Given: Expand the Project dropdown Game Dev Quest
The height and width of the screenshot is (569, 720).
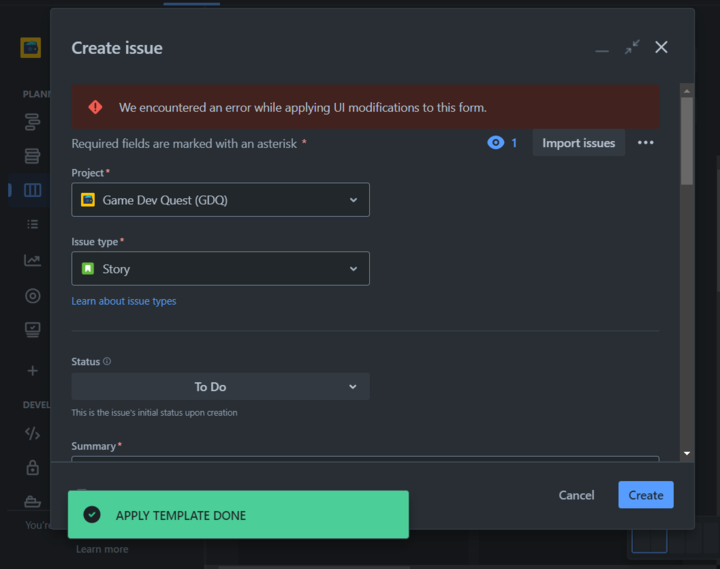Looking at the screenshot, I should 220,200.
